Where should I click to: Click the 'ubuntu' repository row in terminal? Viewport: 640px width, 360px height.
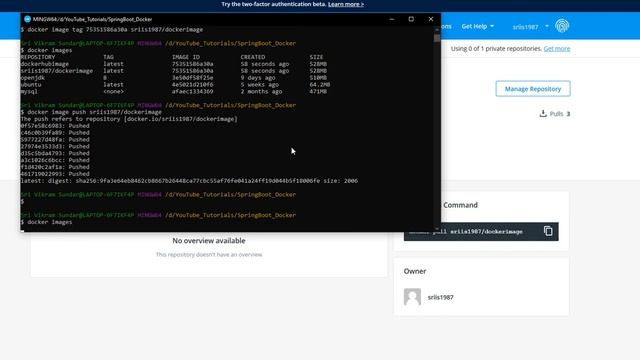pos(175,84)
